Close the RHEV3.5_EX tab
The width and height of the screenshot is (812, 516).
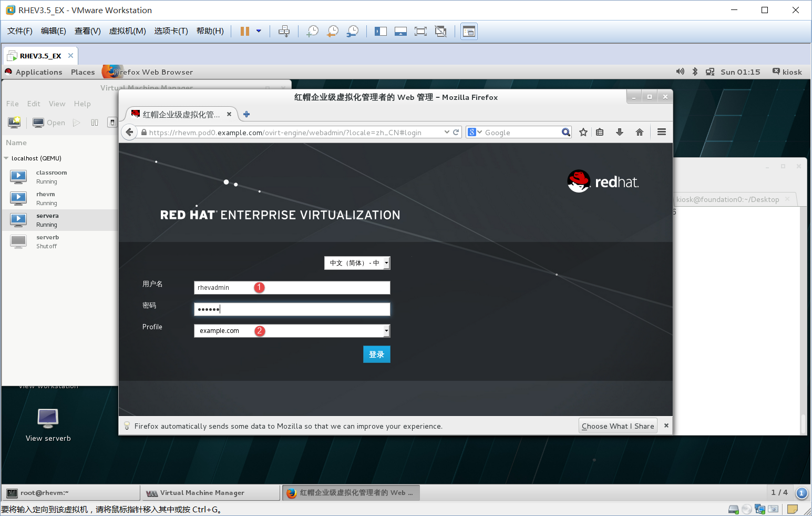(x=71, y=55)
